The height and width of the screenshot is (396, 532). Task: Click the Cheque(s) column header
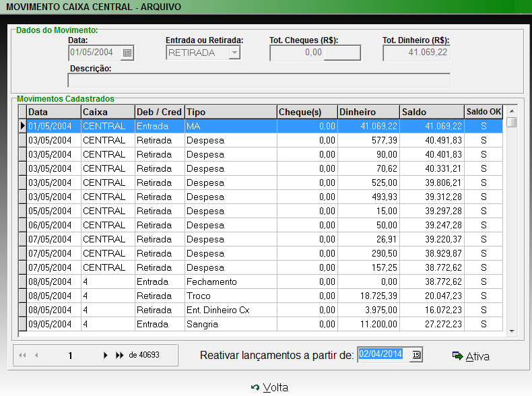click(x=307, y=112)
